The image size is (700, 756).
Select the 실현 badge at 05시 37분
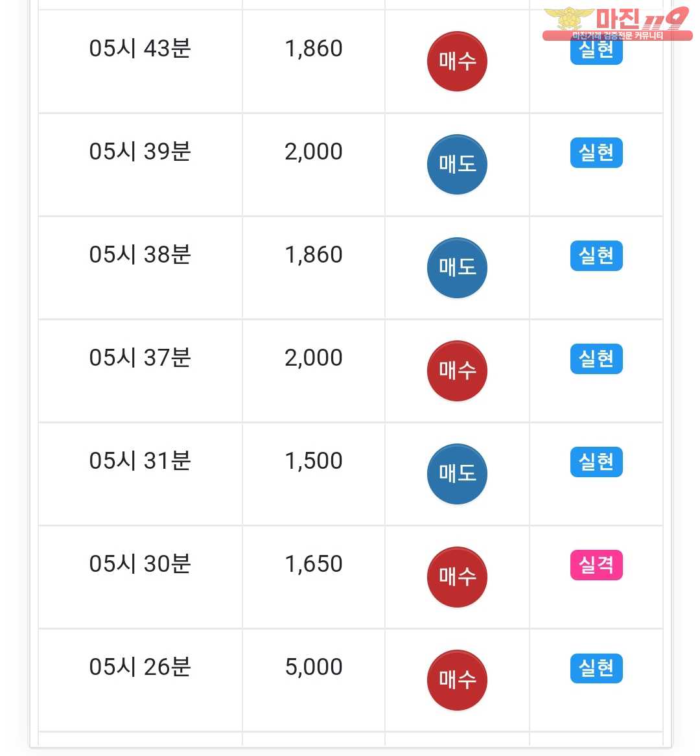point(596,359)
